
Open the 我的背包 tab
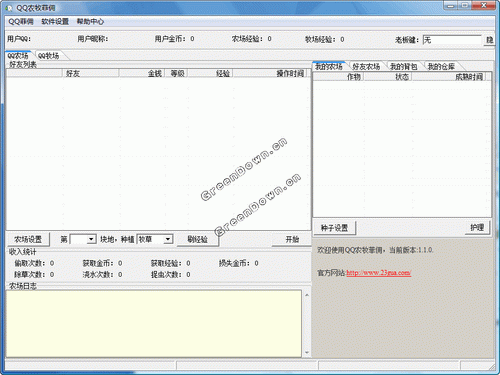(403, 67)
